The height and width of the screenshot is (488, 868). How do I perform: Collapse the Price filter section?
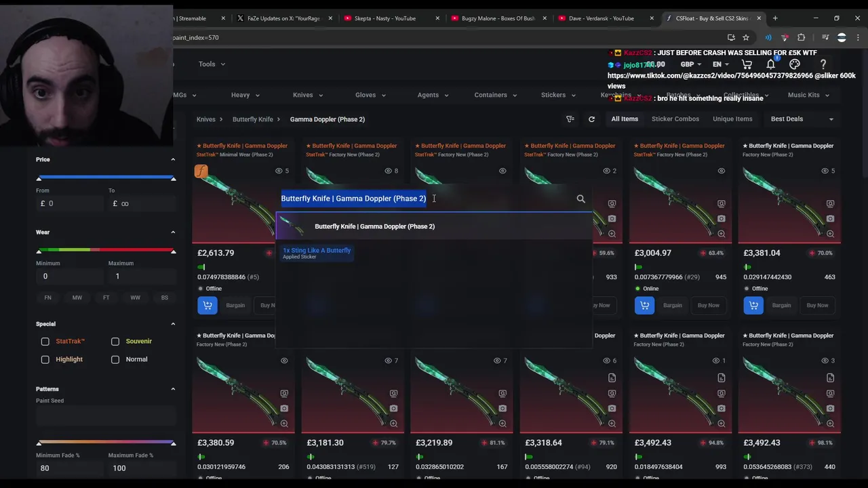173,159
